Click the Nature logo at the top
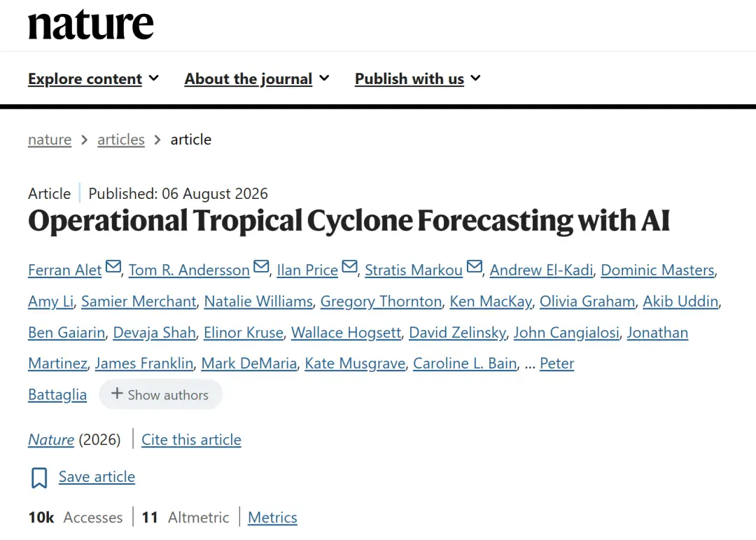 pyautogui.click(x=90, y=25)
